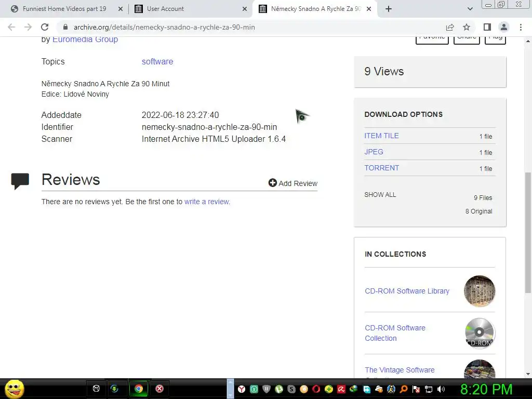Bookmark this page with the star icon
This screenshot has height=399, width=532.
pyautogui.click(x=467, y=27)
